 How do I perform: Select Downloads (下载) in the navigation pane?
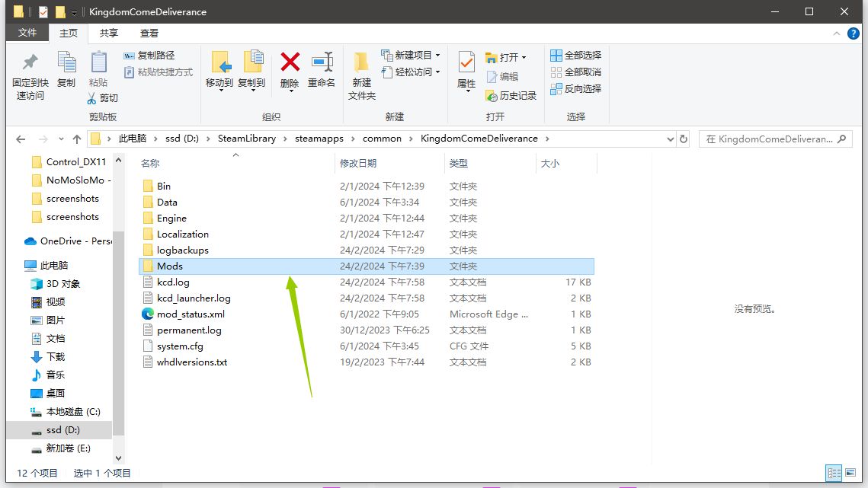tap(47, 357)
